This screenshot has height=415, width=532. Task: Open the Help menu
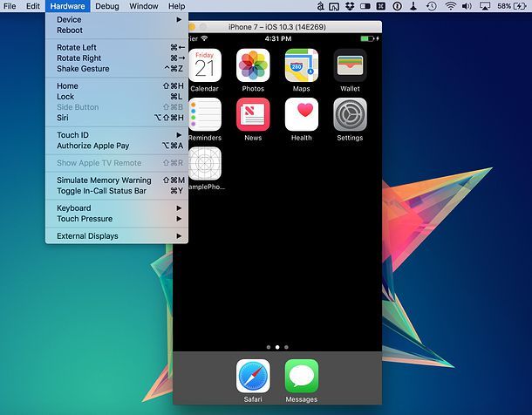pos(177,6)
